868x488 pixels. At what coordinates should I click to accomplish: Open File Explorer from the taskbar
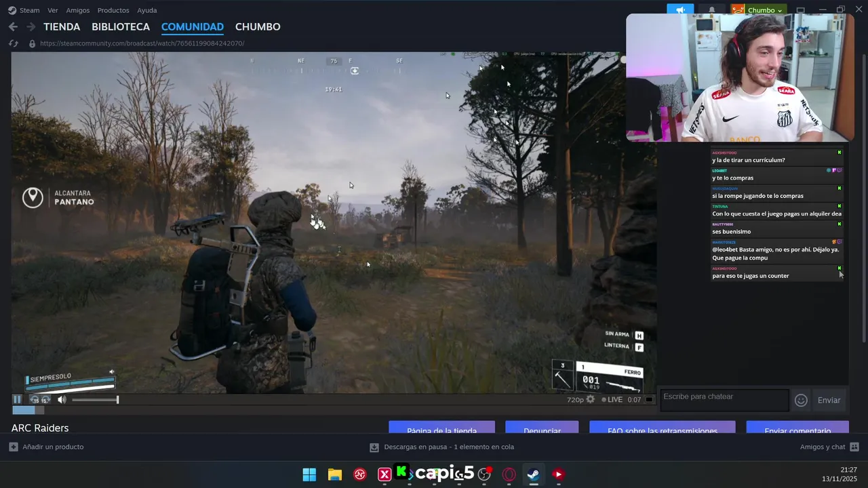pos(334,474)
